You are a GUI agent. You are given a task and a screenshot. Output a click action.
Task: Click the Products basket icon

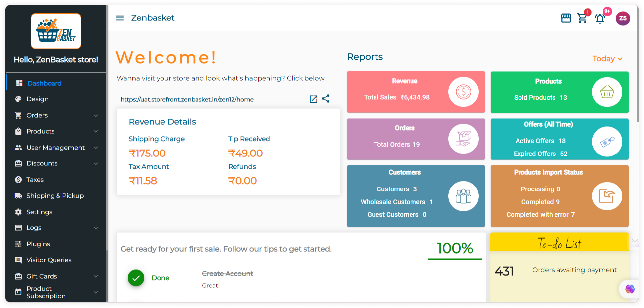point(607,92)
